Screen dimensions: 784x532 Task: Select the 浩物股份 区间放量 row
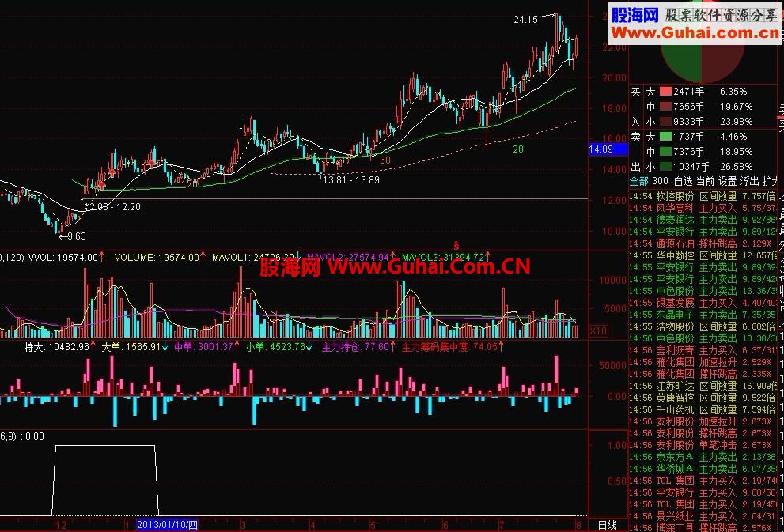pos(702,326)
